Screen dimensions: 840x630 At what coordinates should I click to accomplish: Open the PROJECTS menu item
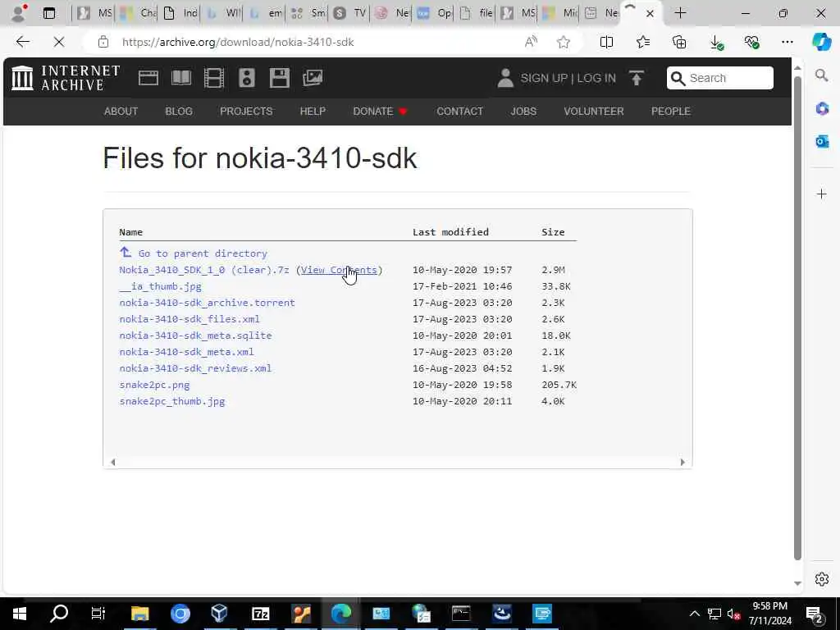[246, 112]
